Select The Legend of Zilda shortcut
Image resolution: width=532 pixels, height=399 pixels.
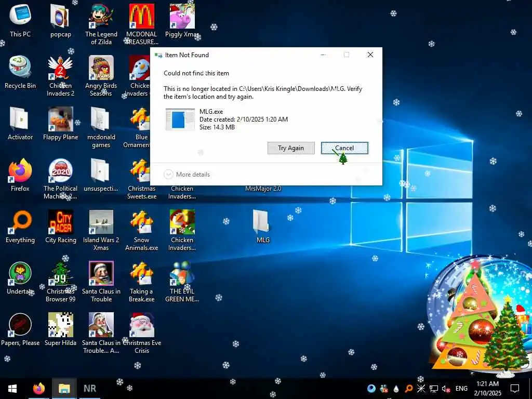click(x=101, y=24)
